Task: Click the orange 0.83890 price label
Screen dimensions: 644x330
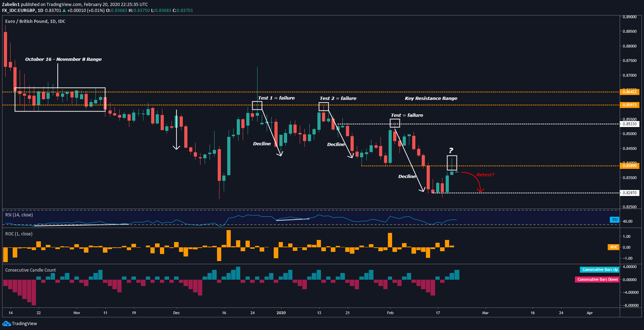Action: click(630, 166)
